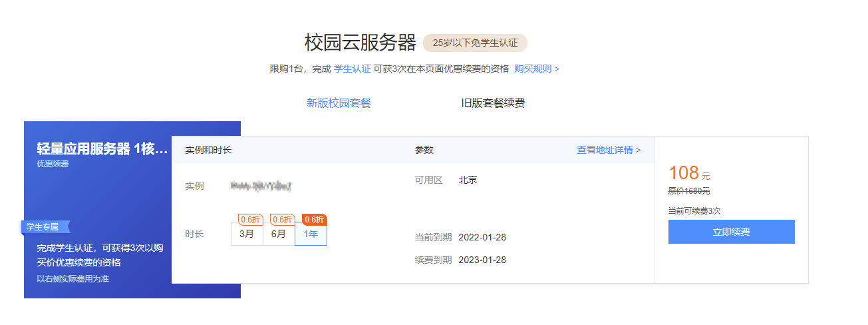Screen dimensions: 868x325
Task: Click the 25岁以下免学生认证 badge
Action: (475, 43)
